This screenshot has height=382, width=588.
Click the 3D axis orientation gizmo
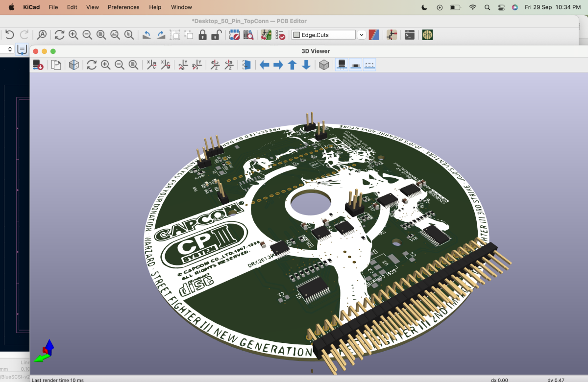pyautogui.click(x=45, y=351)
